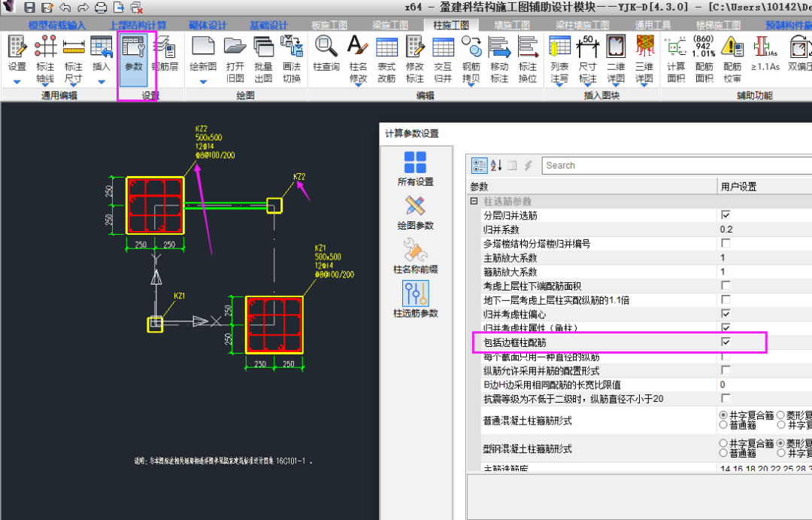Screen dimensions: 812x520
Task: Open 所有设置 in the settings dialog
Action: 415,169
